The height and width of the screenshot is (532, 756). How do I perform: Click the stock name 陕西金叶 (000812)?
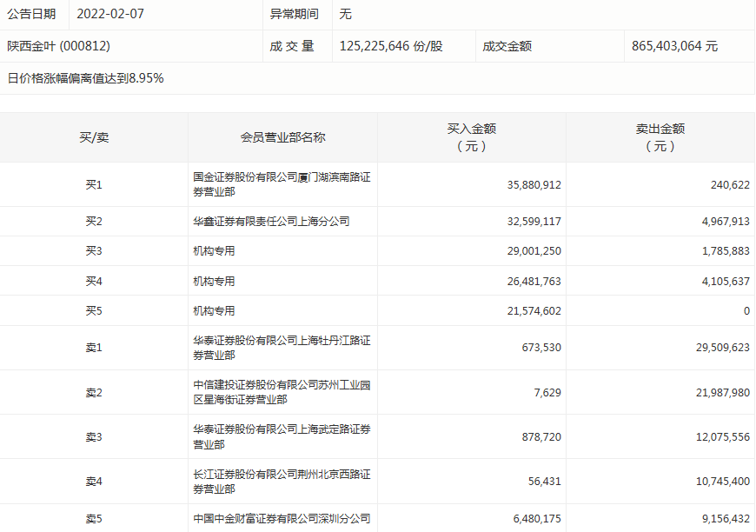[58, 46]
